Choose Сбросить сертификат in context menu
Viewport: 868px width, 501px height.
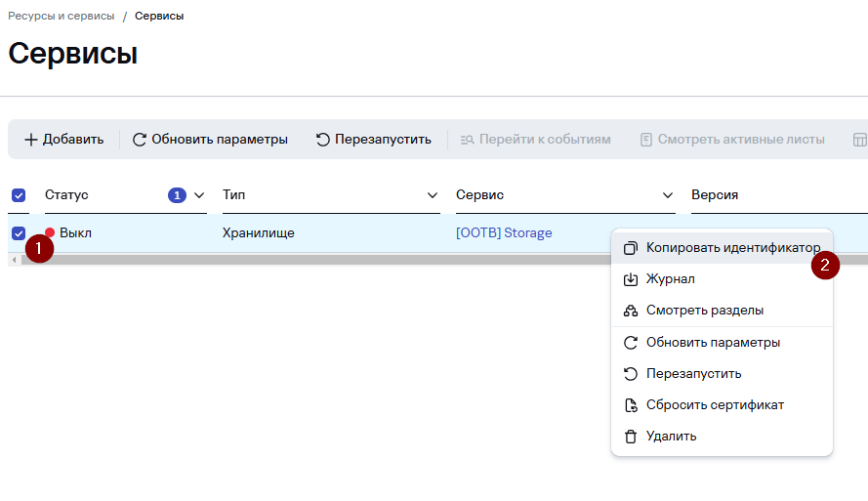pos(722,405)
